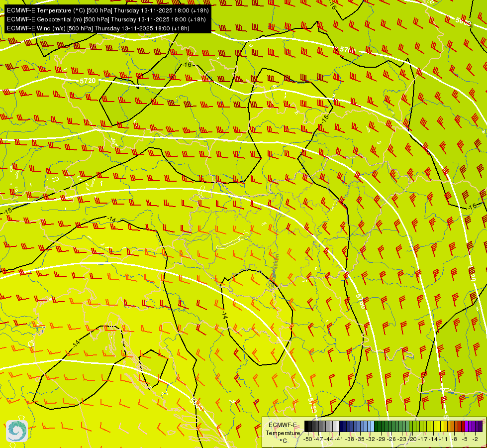Screen dimensions: 487x448
Task: Click the dark-red swatch left of the first purple swatch
Action: [463, 426]
